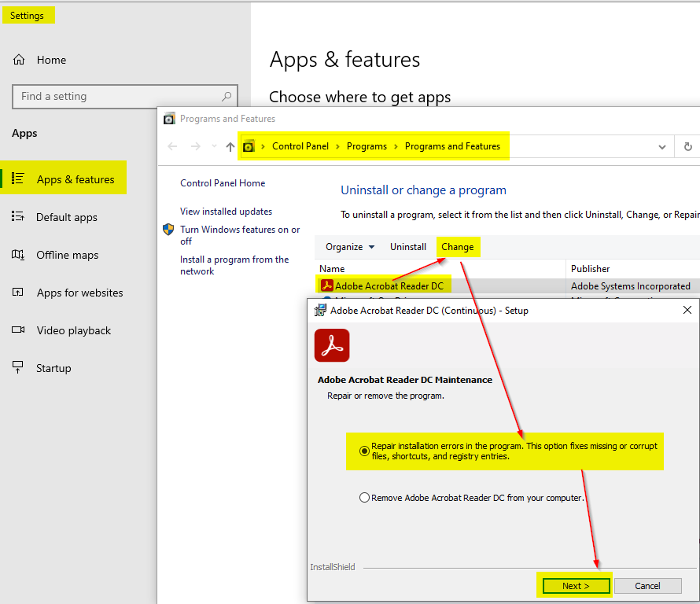The image size is (700, 604).
Task: Click the Up arrow in Programs and Features
Action: [x=230, y=146]
